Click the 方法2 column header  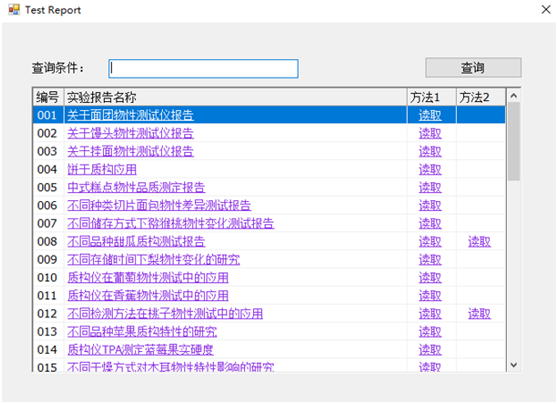point(481,97)
